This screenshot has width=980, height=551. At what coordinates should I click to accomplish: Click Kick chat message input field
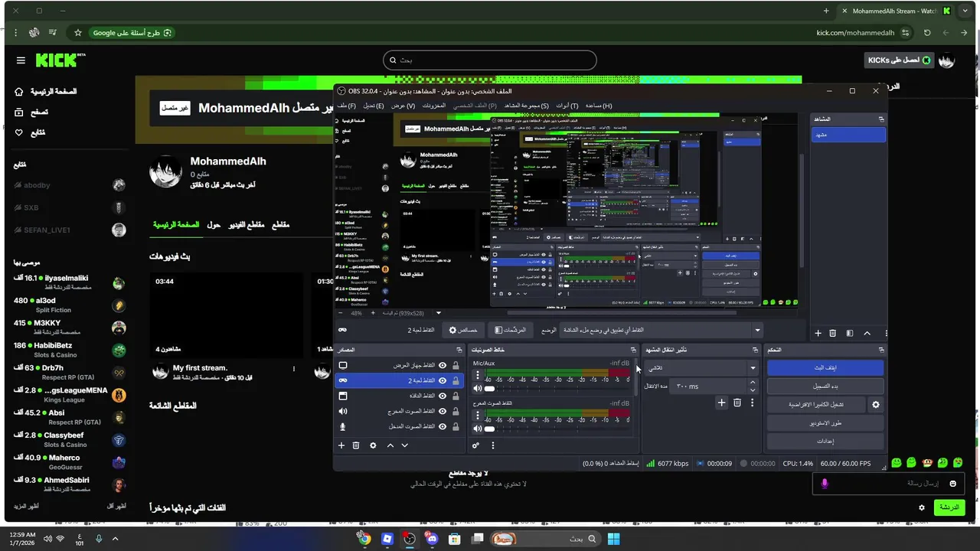pyautogui.click(x=888, y=484)
